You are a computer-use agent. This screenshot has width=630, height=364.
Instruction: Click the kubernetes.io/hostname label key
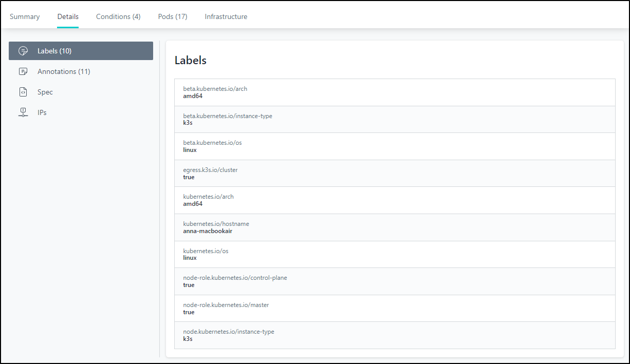click(x=216, y=224)
